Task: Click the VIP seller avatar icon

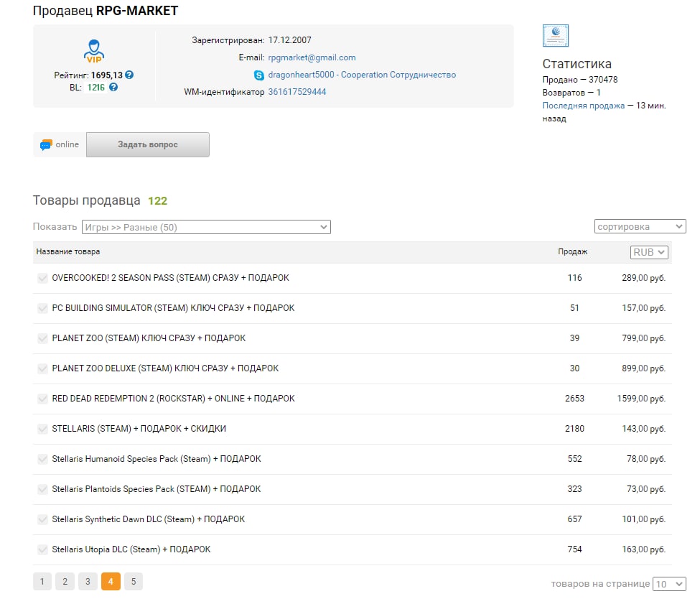Action: pos(93,52)
